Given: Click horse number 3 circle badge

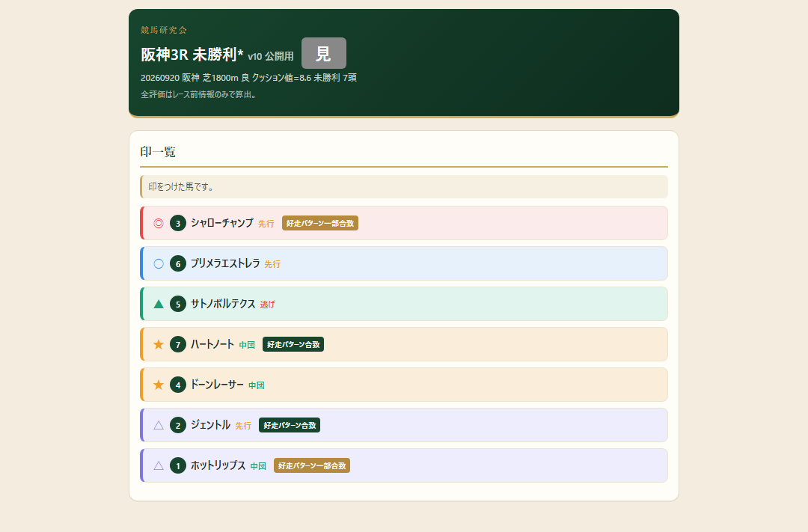Looking at the screenshot, I should point(178,223).
